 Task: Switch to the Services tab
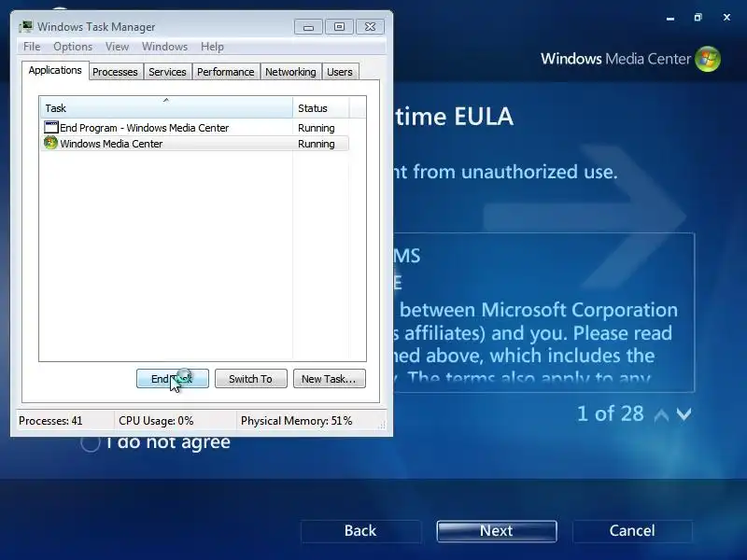point(167,72)
